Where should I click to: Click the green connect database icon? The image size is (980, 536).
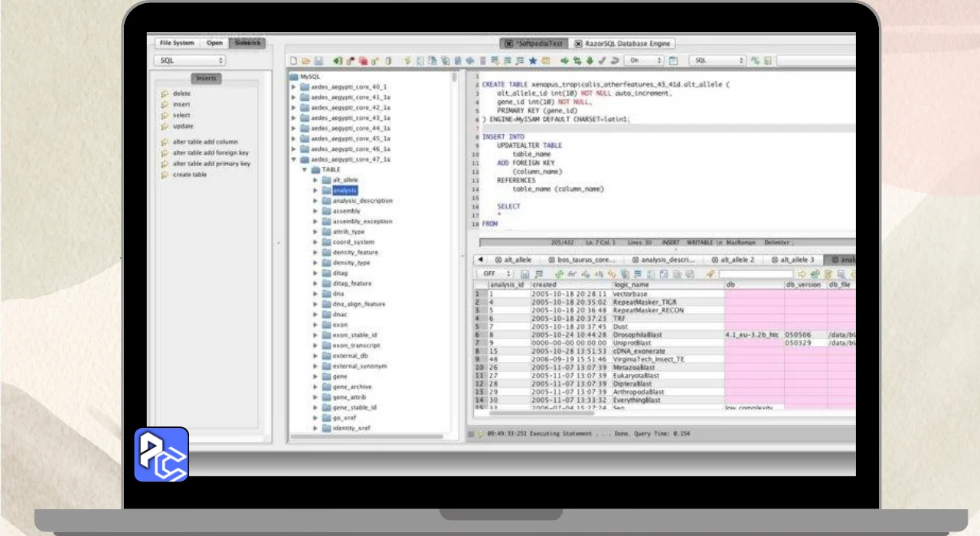338,60
